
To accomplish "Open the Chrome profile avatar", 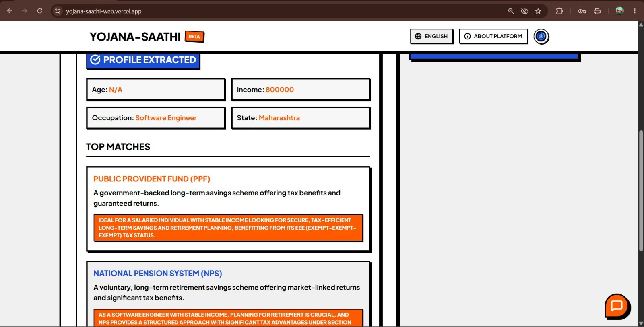I will (620, 11).
